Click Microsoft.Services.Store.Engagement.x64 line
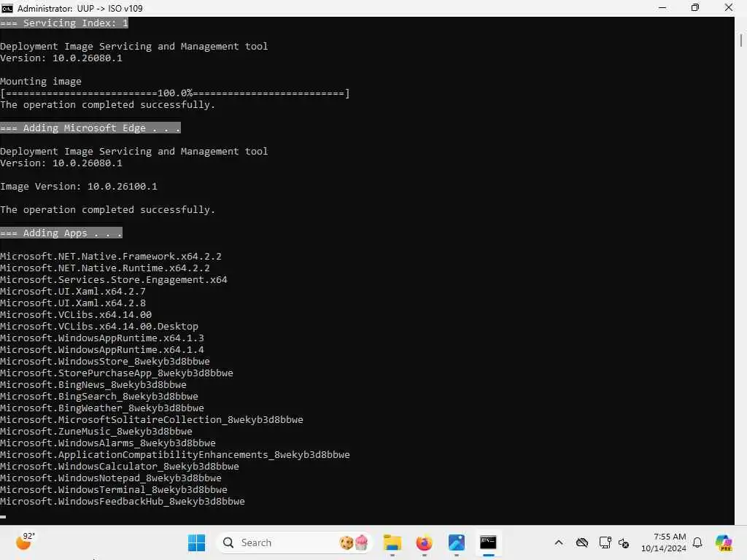Image resolution: width=747 pixels, height=560 pixels. (x=114, y=279)
